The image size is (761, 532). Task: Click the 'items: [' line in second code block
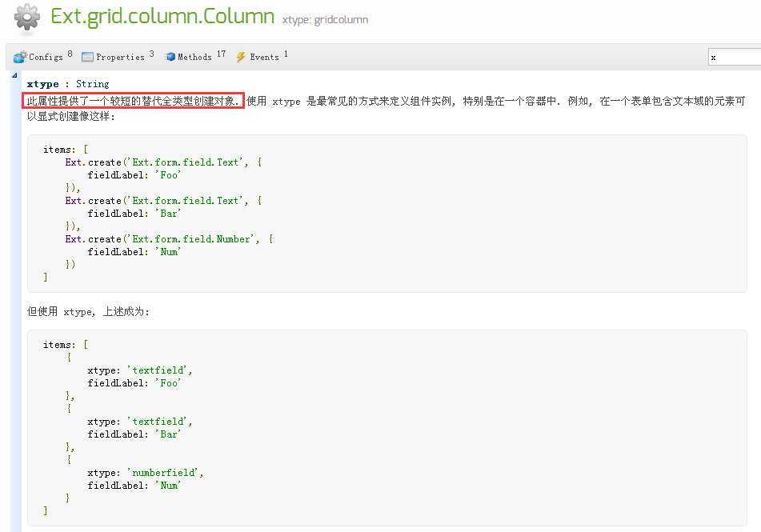[x=66, y=345]
